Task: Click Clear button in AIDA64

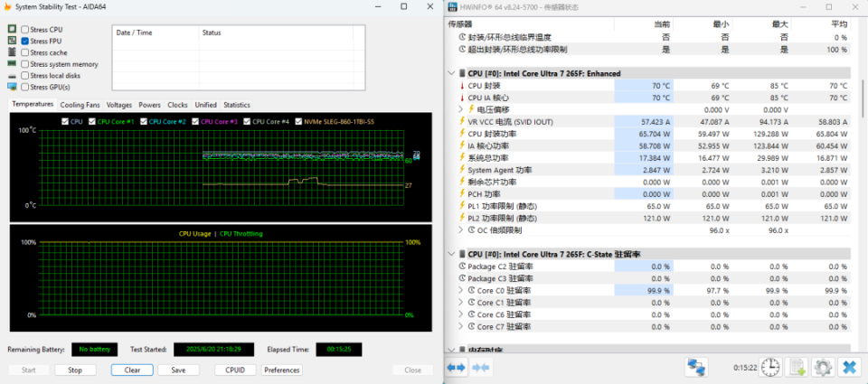Action: [132, 370]
